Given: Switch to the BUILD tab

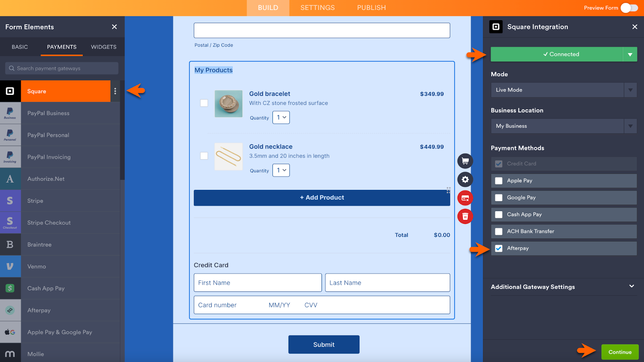Looking at the screenshot, I should point(268,8).
